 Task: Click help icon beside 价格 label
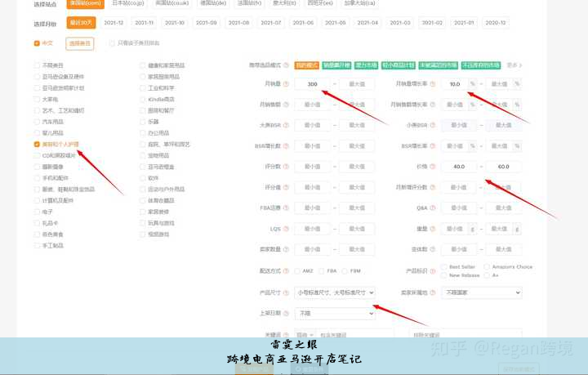click(x=432, y=167)
